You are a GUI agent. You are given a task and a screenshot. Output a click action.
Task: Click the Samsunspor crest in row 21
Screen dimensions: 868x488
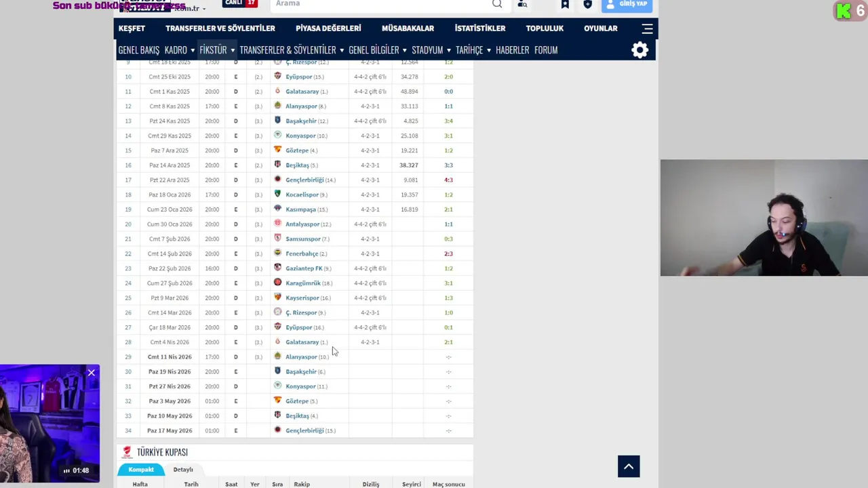point(277,239)
